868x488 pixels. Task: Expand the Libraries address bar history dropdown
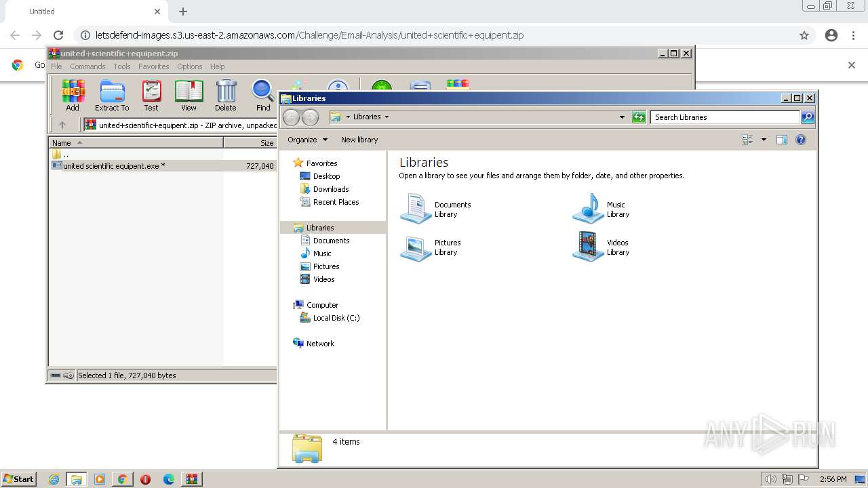point(622,117)
